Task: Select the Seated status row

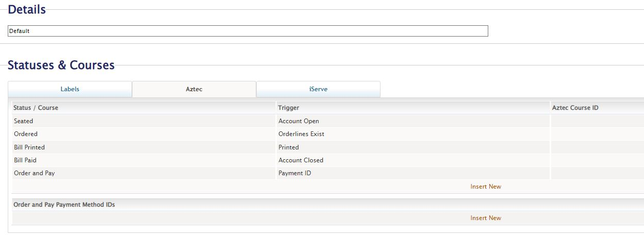Action: (24, 121)
